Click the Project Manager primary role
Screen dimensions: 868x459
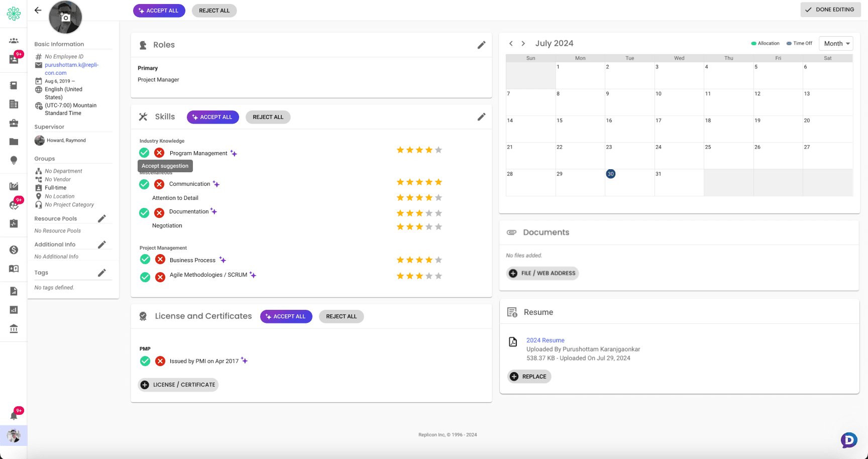[x=158, y=80]
